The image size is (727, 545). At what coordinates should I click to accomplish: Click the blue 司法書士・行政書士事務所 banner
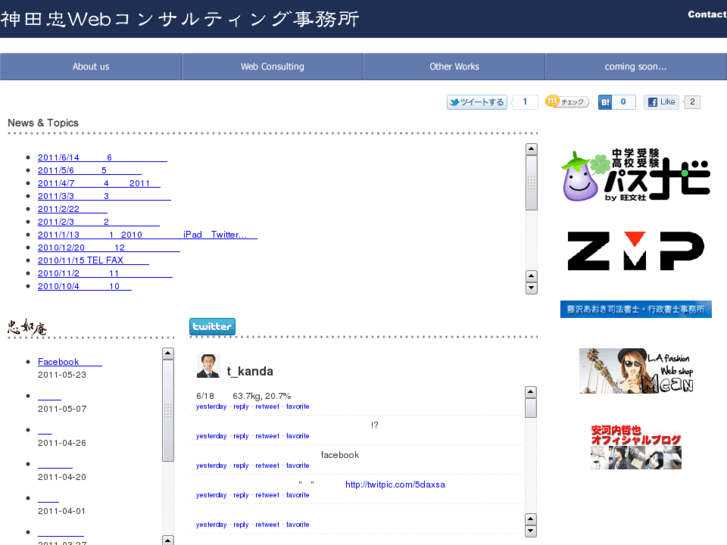point(636,309)
